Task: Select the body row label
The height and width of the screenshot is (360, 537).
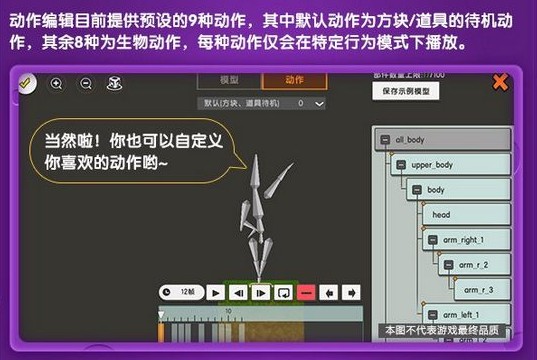Action: (436, 190)
